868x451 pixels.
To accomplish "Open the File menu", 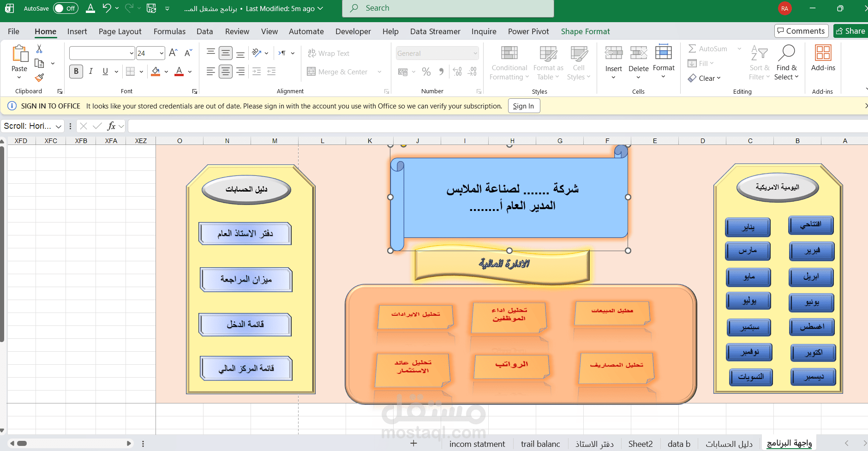I will 13,31.
